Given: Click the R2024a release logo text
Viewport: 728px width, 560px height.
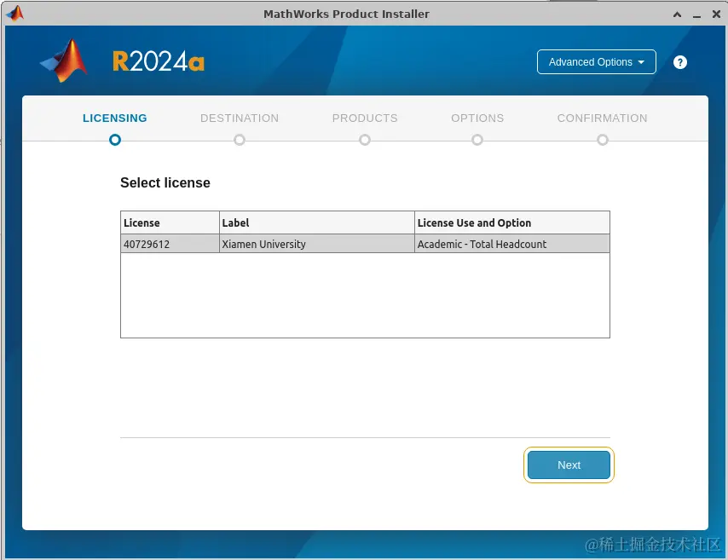Looking at the screenshot, I should click(x=159, y=61).
